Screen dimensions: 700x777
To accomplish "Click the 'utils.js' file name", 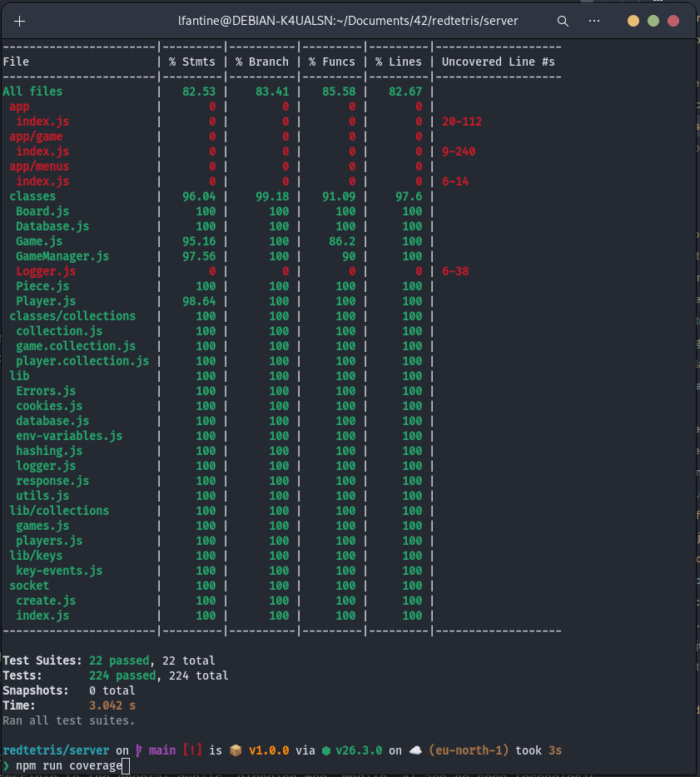I will coord(42,496).
